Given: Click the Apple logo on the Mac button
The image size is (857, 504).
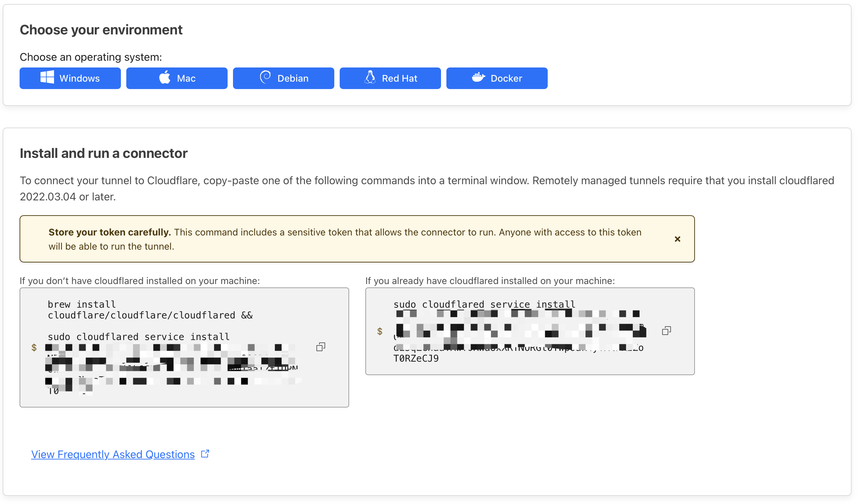Looking at the screenshot, I should [x=165, y=78].
